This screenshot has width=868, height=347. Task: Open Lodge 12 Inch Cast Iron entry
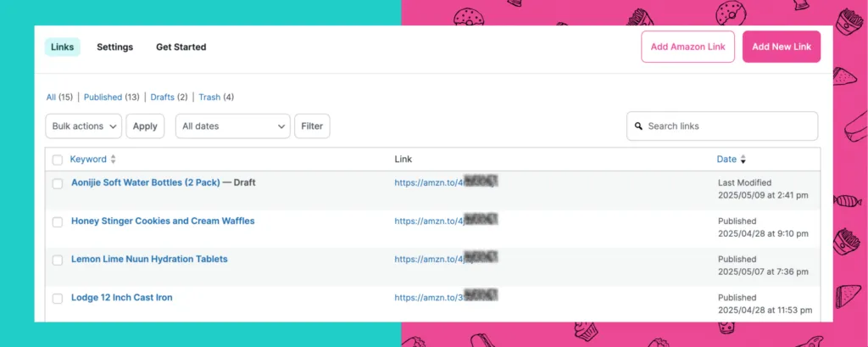point(122,297)
